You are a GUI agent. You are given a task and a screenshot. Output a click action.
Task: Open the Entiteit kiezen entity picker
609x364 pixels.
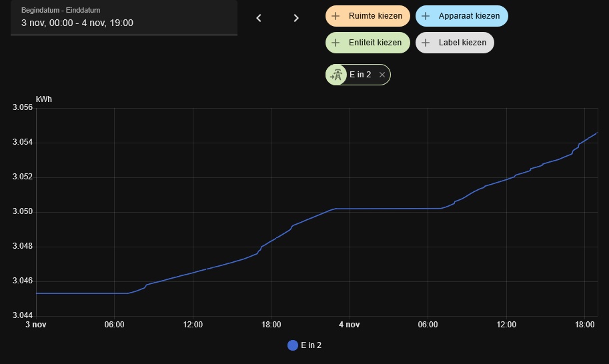coord(375,43)
